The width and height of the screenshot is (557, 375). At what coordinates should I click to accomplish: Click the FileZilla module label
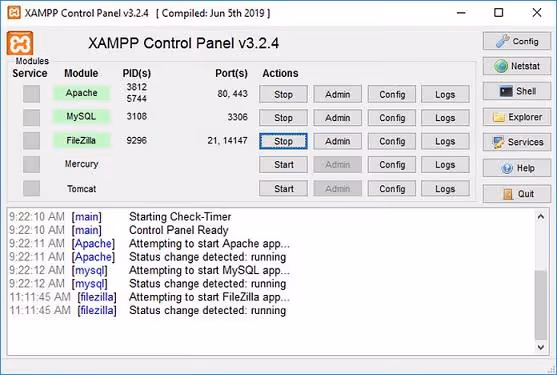pyautogui.click(x=81, y=140)
